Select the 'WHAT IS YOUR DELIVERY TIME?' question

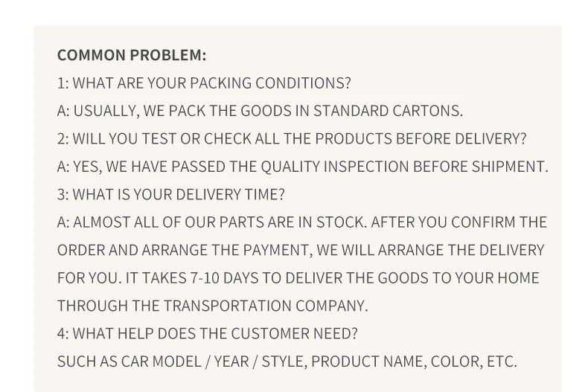tap(170, 194)
